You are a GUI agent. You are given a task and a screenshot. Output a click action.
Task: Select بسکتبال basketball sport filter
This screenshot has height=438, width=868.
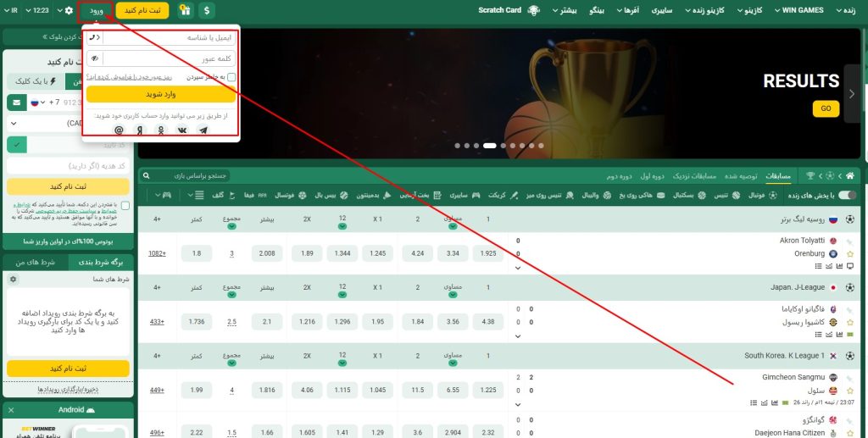tap(689, 195)
